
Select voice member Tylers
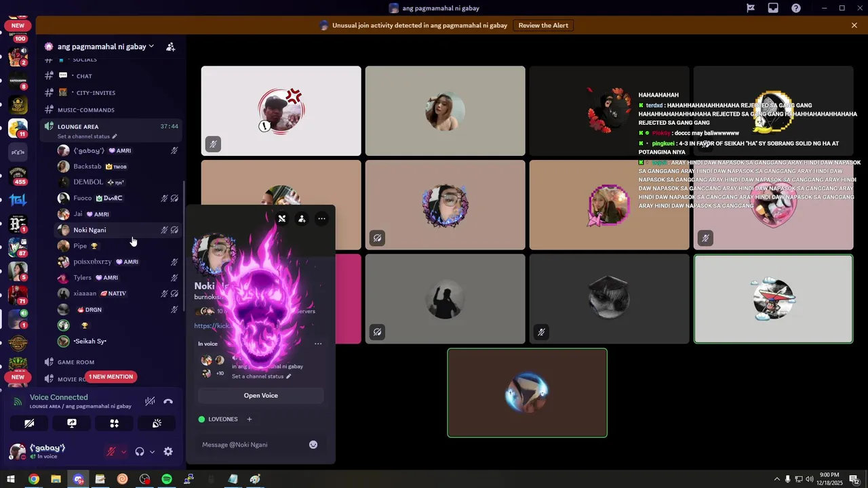pos(82,278)
